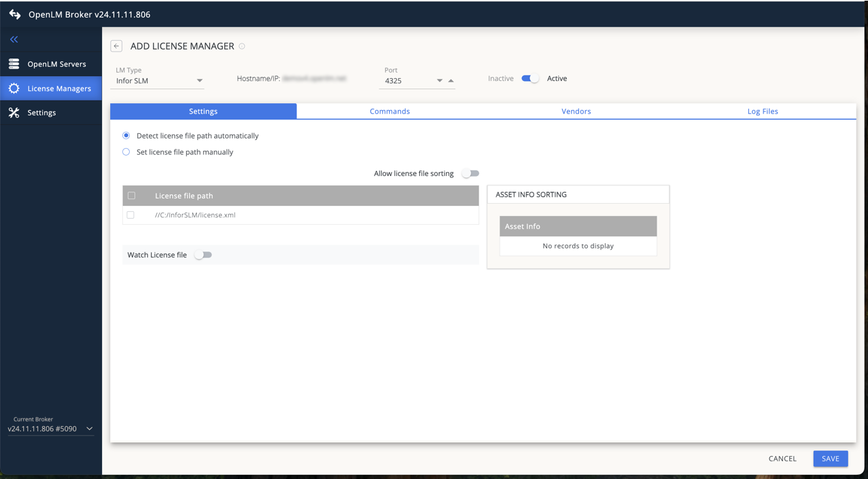This screenshot has width=868, height=479.
Task: Switch to the Commands tab
Action: pos(389,111)
